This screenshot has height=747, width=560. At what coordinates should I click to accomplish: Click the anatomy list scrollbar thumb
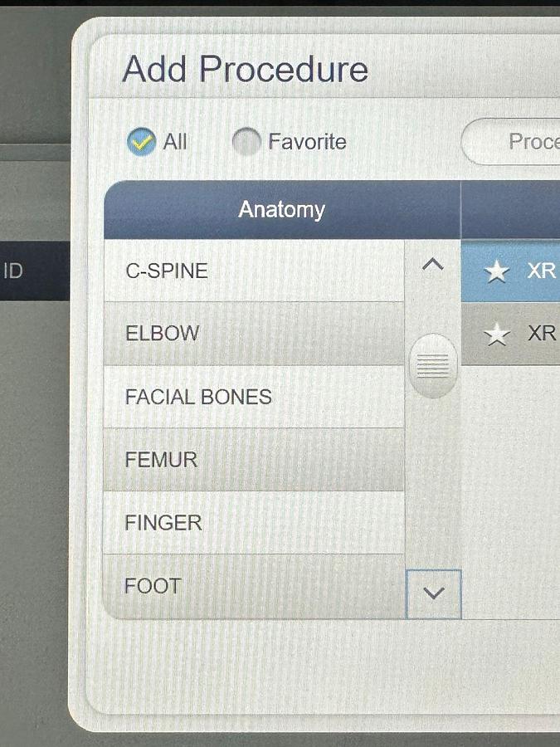tap(432, 363)
